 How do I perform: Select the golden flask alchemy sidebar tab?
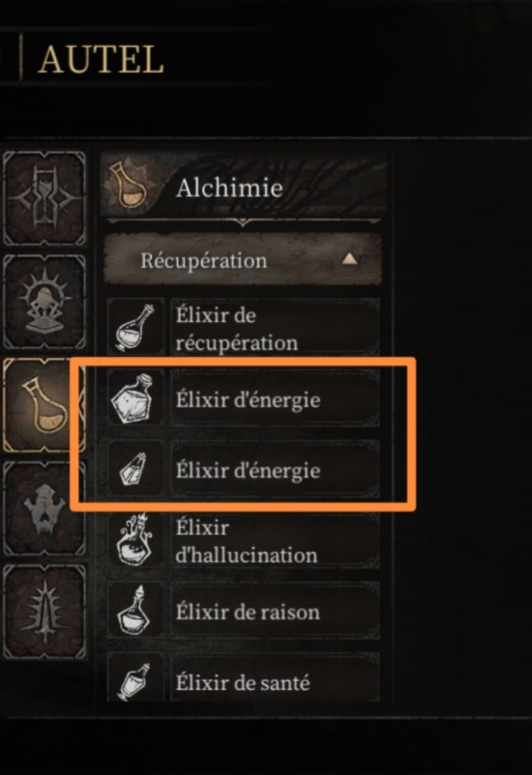pos(44,406)
